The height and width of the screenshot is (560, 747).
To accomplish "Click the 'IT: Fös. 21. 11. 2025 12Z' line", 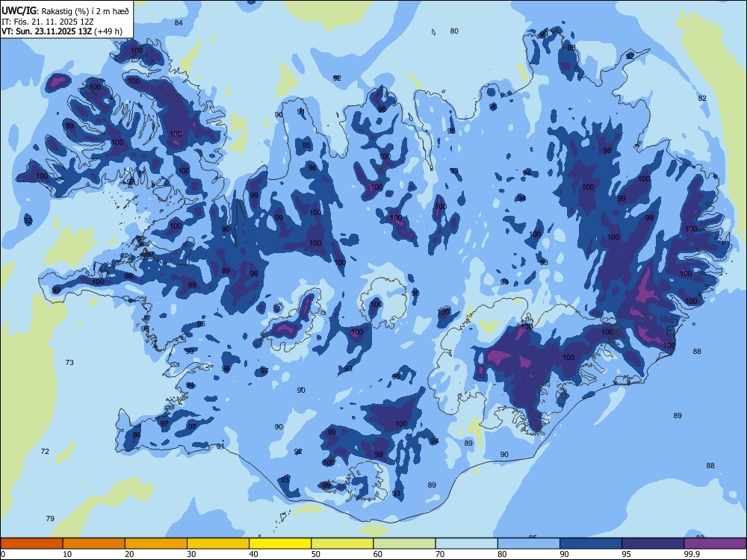I will 48,22.
